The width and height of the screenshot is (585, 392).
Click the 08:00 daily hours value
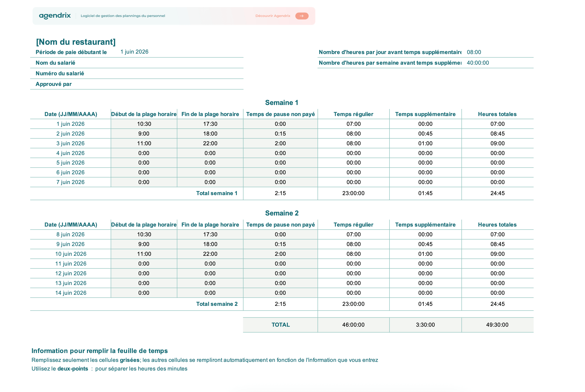(x=474, y=52)
